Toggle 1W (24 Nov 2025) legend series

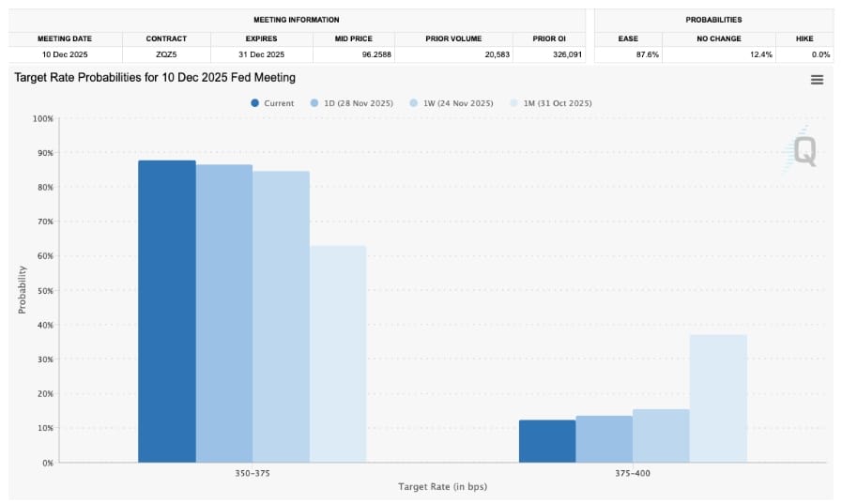click(452, 103)
